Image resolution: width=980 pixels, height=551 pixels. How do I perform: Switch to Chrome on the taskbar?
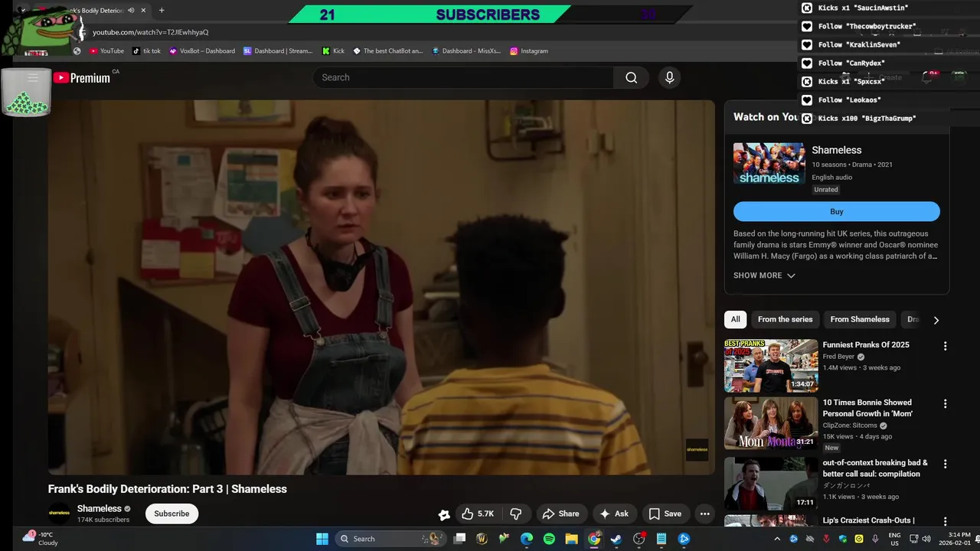tap(594, 539)
